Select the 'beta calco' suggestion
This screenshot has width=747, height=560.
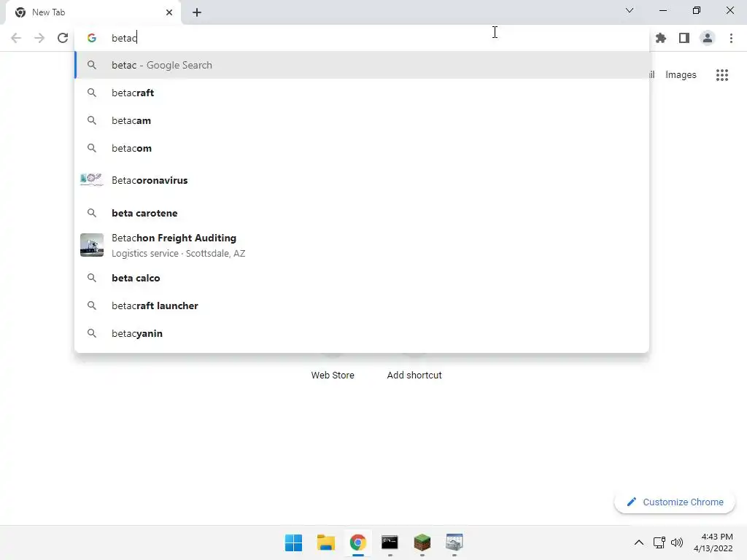(362, 278)
